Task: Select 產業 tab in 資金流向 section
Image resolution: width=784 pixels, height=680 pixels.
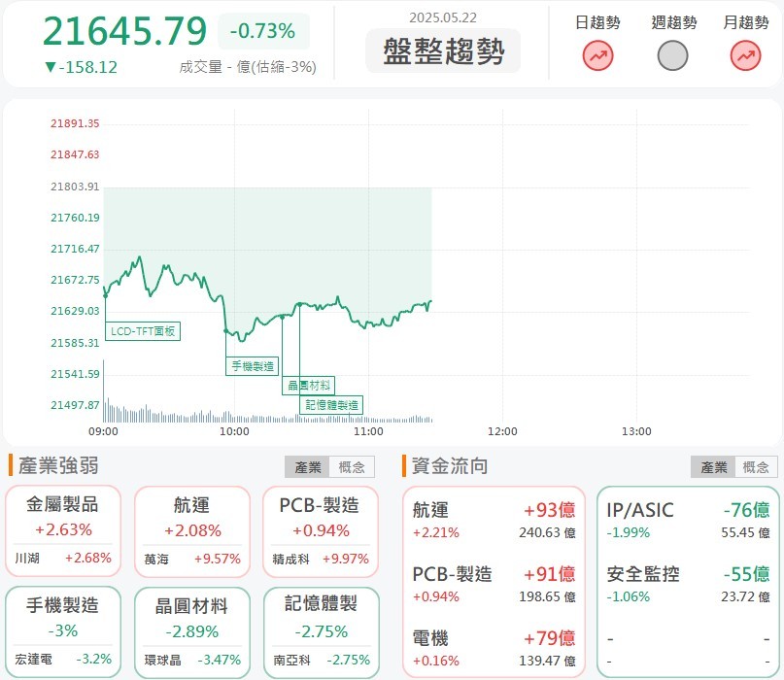Action: (713, 467)
